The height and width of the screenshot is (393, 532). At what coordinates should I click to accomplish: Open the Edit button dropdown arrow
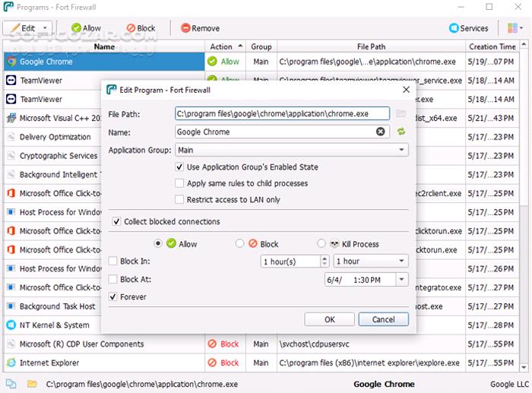[x=45, y=28]
